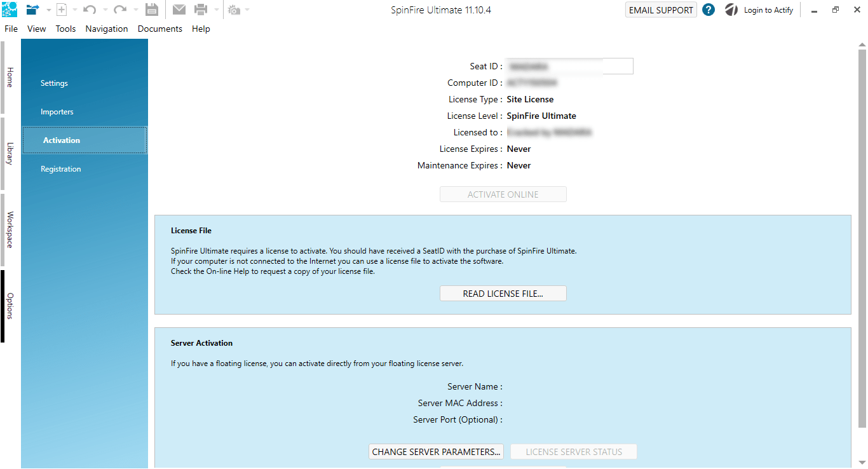This screenshot has height=469, width=868.
Task: Click the Maintenance Expires Never value
Action: 519,165
